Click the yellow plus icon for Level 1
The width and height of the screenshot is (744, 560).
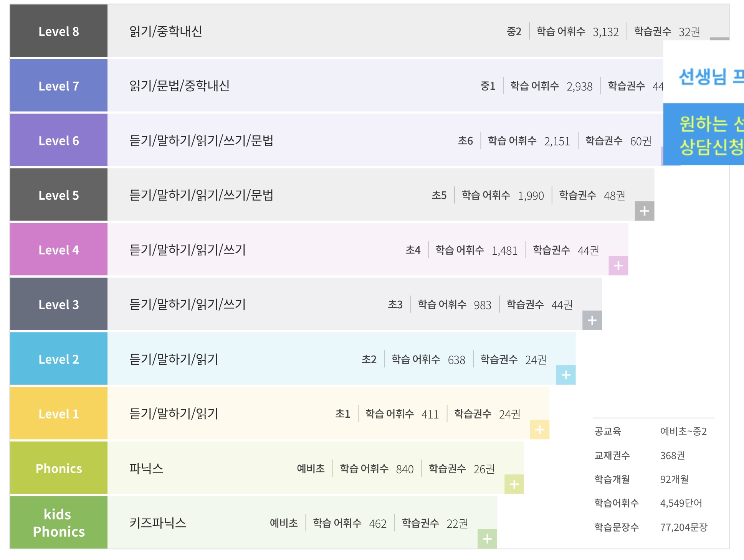coord(539,430)
